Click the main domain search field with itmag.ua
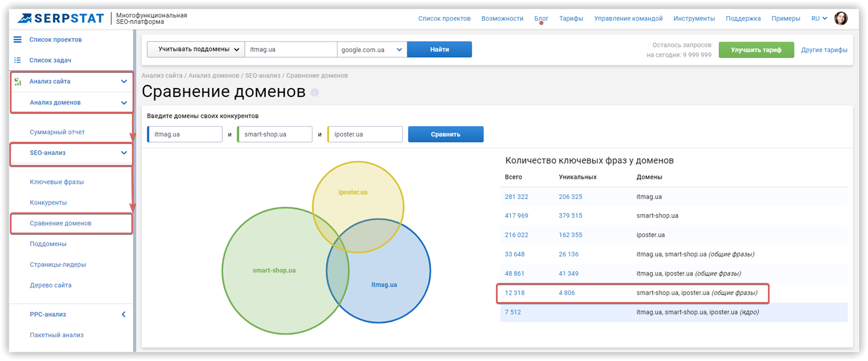This screenshot has height=361, width=868. [x=291, y=50]
